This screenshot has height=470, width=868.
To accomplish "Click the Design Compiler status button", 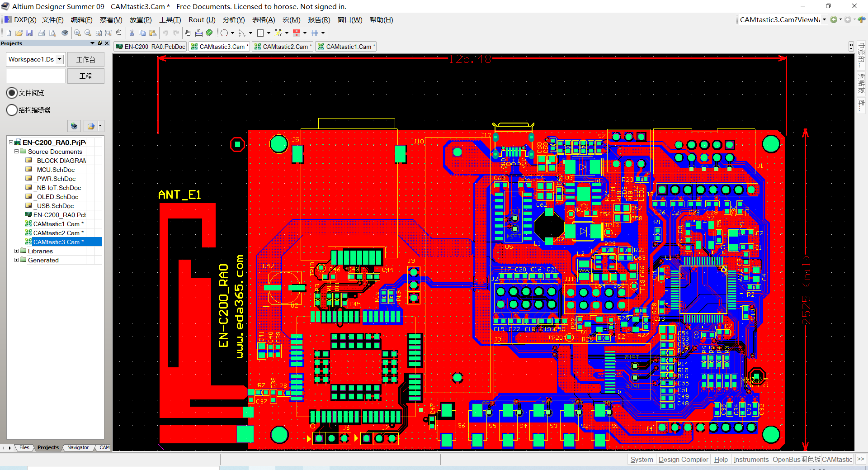I will (x=683, y=460).
